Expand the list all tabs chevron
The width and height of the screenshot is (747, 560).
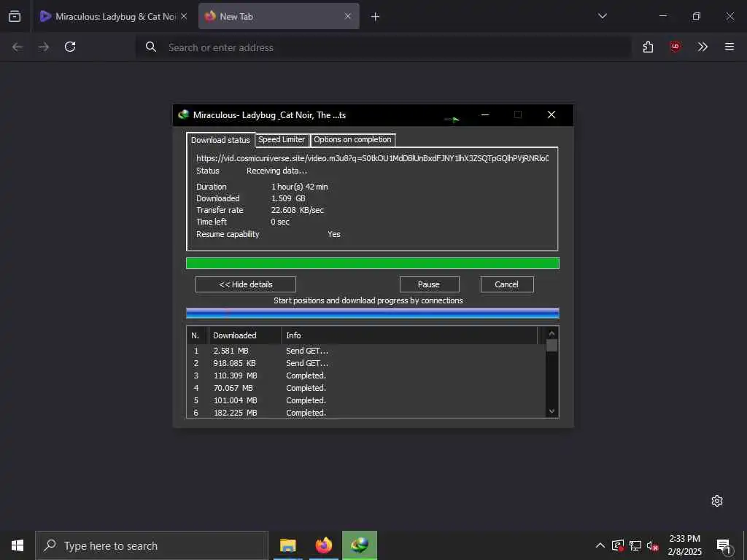coord(602,16)
